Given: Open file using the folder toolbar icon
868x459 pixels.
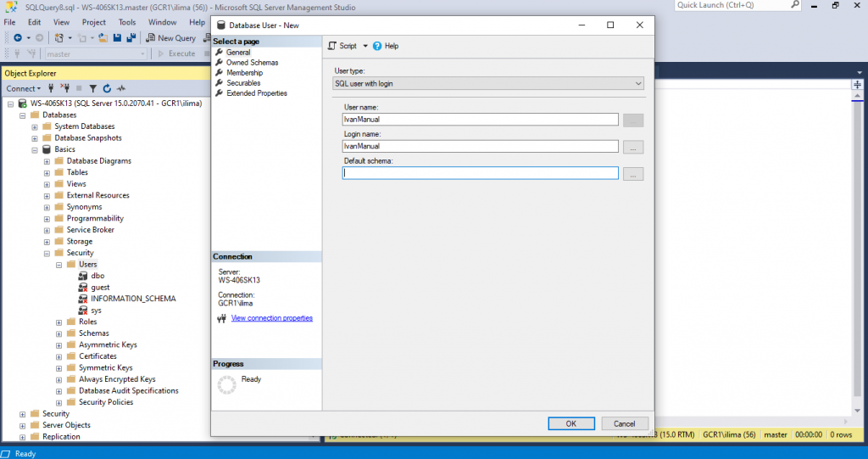Looking at the screenshot, I should tap(103, 37).
